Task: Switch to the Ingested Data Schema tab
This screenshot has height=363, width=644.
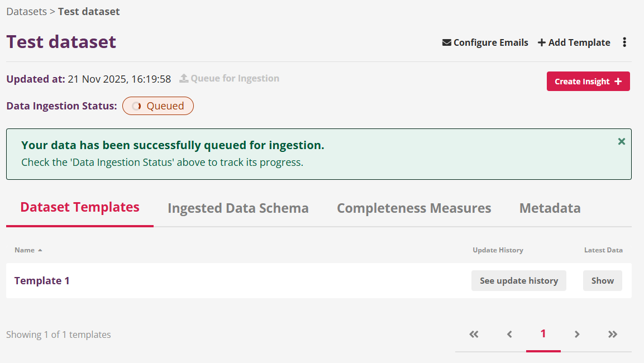Action: click(238, 208)
